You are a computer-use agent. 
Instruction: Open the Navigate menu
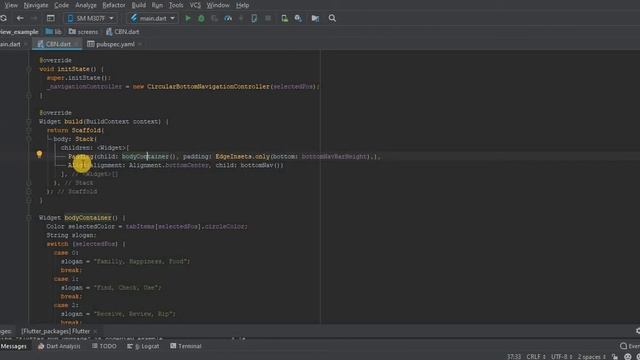36,5
